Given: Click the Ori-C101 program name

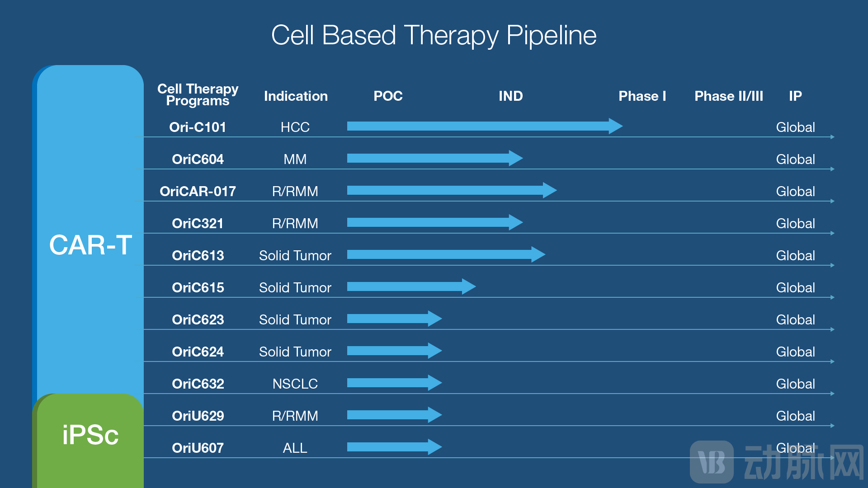Looking at the screenshot, I should [198, 127].
